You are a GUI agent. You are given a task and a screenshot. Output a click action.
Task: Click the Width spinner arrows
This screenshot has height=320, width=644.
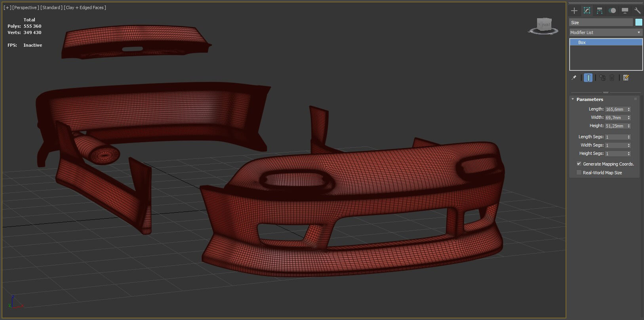(x=629, y=118)
